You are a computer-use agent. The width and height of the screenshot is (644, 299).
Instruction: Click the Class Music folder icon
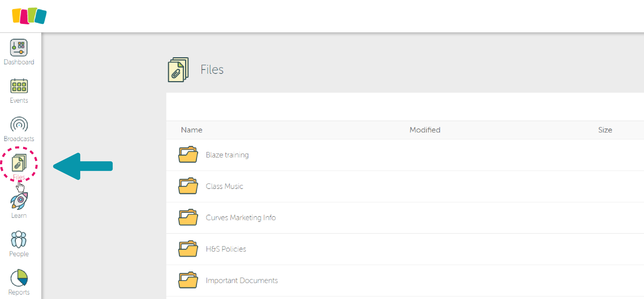coord(188,186)
